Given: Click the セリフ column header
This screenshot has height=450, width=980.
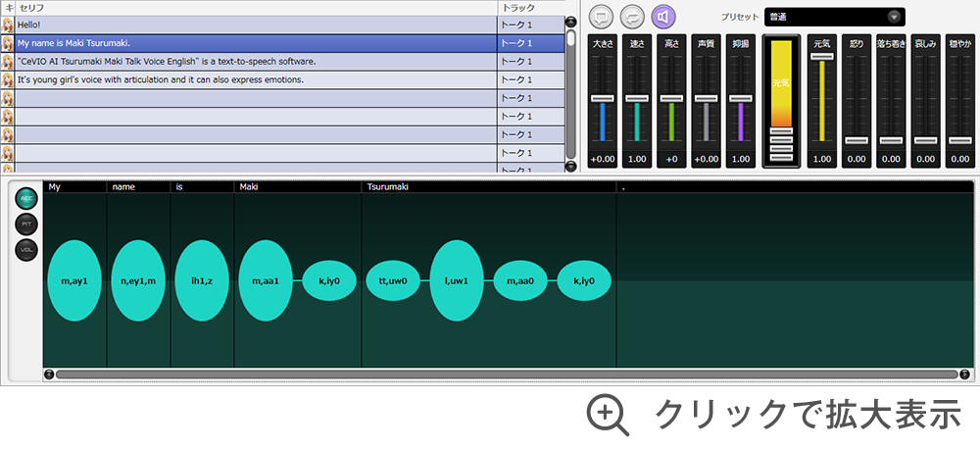Looking at the screenshot, I should click(256, 8).
